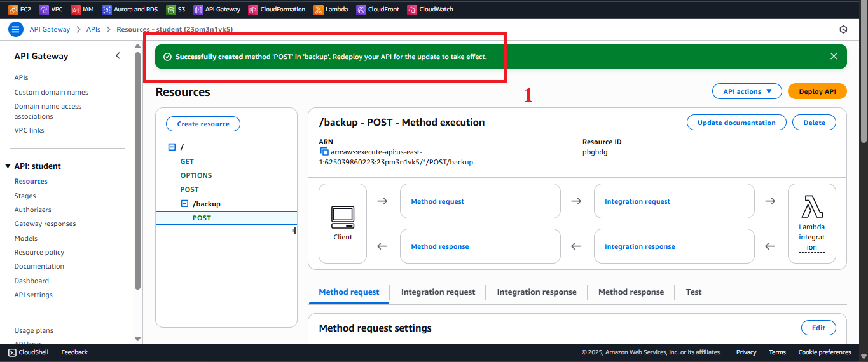The image size is (868, 362).
Task: Open the CloudFront service shortcut
Action: pos(378,10)
